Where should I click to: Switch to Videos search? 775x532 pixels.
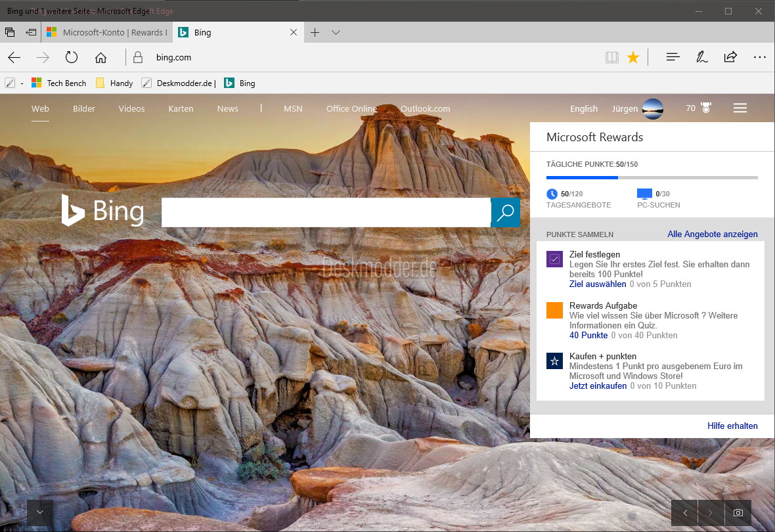coord(131,109)
